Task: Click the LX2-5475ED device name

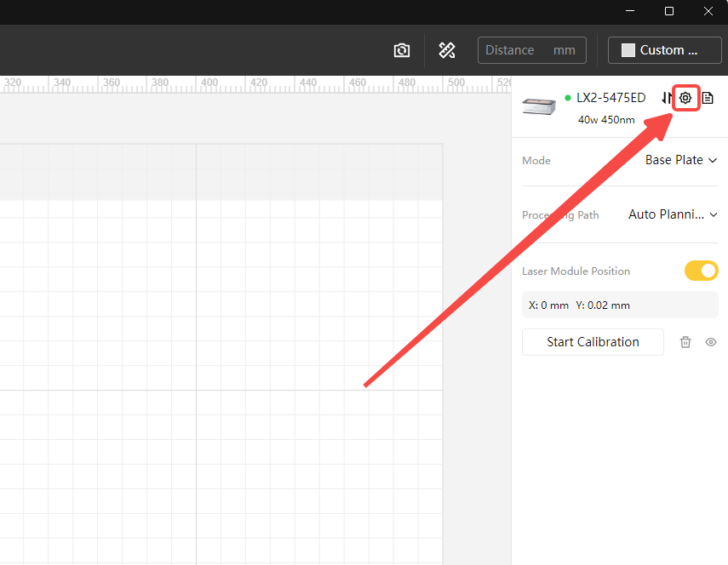Action: click(x=610, y=98)
